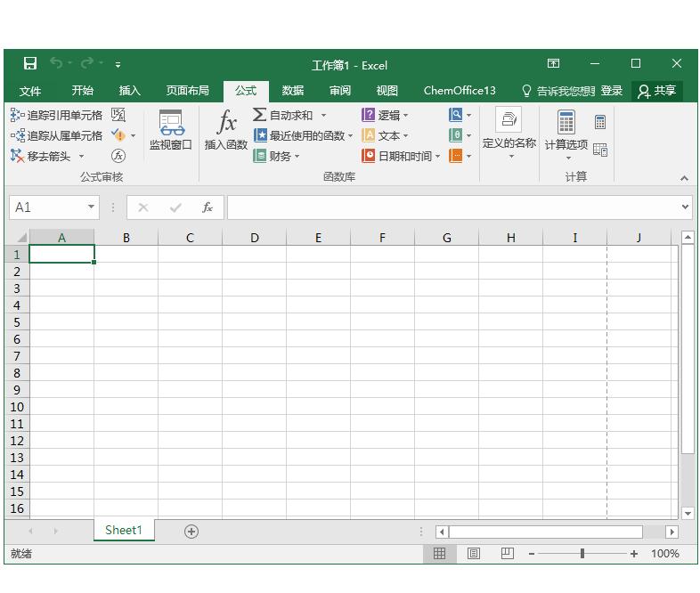Viewport: 700px width, 593px height.
Task: Select the Sheet1 tab
Action: [x=124, y=530]
